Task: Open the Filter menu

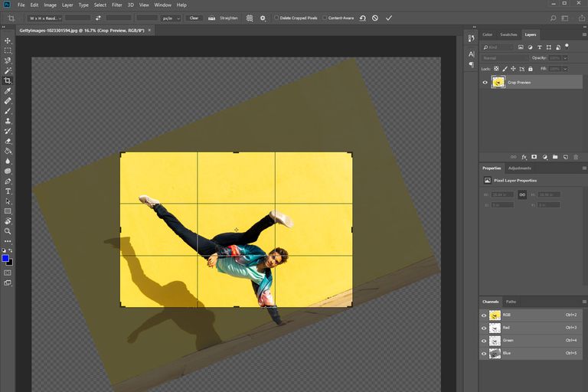Action: (x=117, y=5)
